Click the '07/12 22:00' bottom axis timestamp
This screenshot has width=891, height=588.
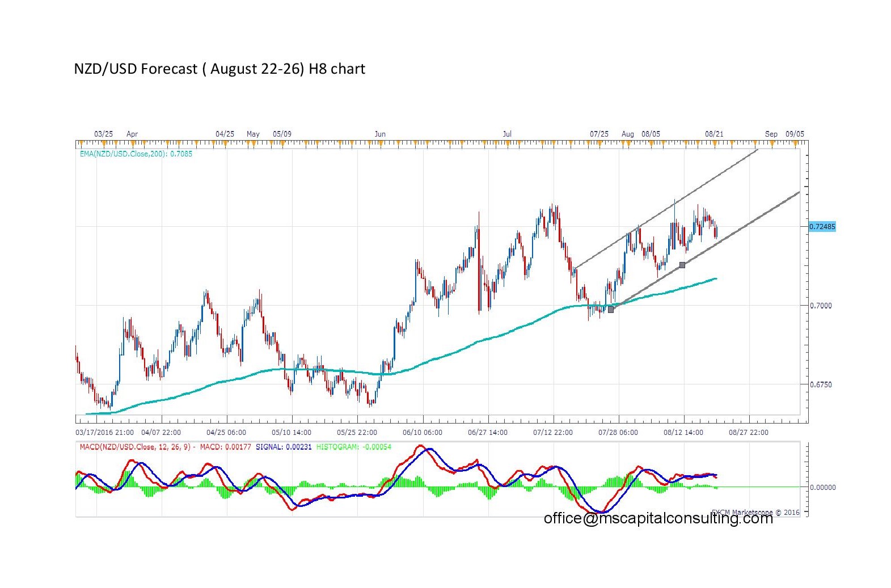(553, 432)
